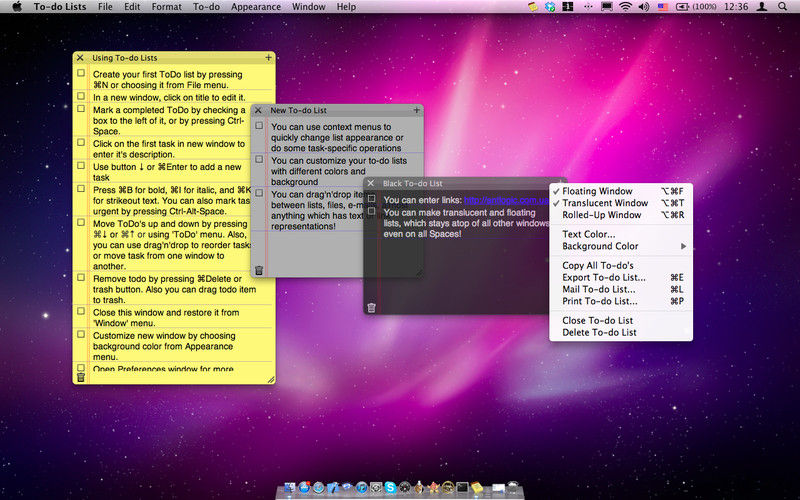Screen dimensions: 800x500
Task: Launch App Store from the Dock
Action: click(304, 487)
